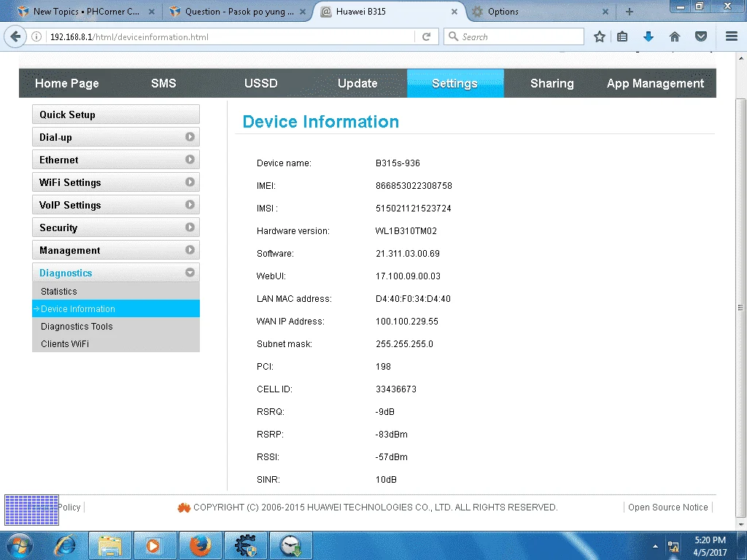Bookmark this page with the star icon
This screenshot has width=747, height=560.
pos(600,36)
